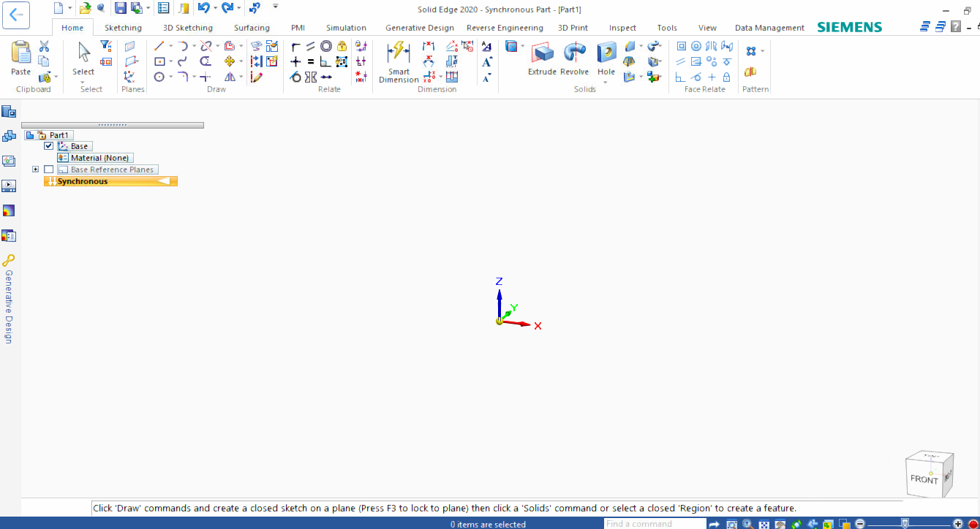Viewport: 980px width, 529px height.
Task: Click the Concentric relate icon
Action: (x=326, y=46)
